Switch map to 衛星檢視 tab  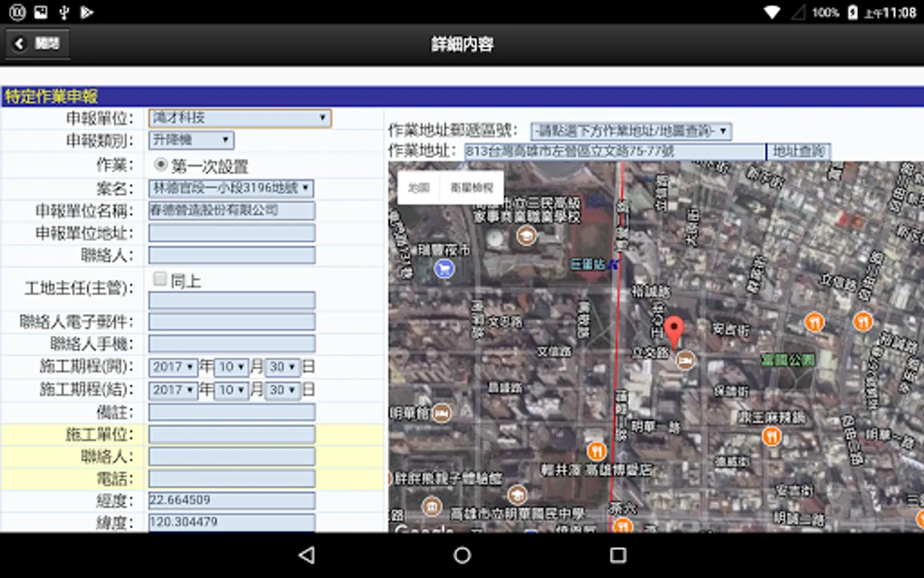pos(472,188)
